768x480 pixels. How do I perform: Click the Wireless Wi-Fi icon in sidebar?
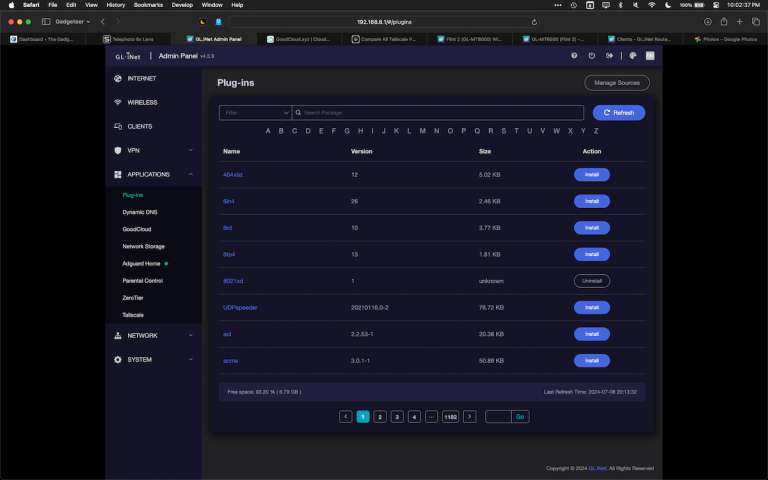[118, 102]
